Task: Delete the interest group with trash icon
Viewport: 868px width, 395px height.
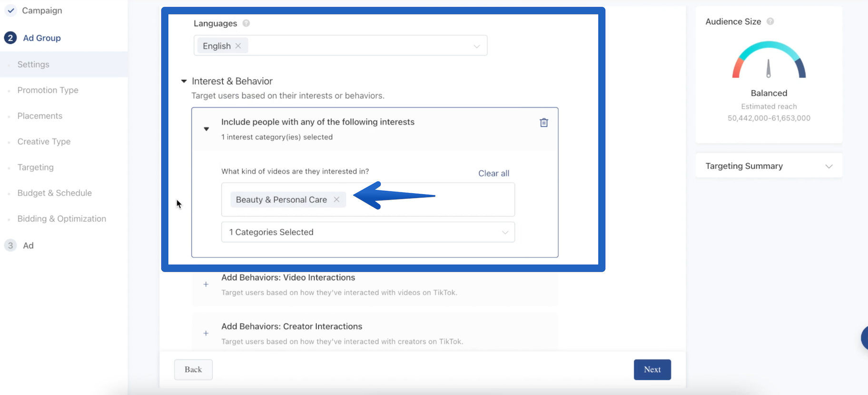Action: [543, 123]
